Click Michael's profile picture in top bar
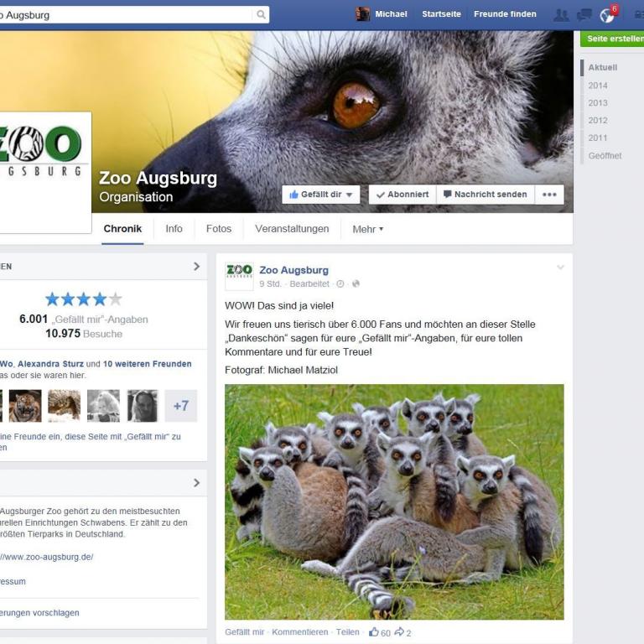 [x=363, y=14]
